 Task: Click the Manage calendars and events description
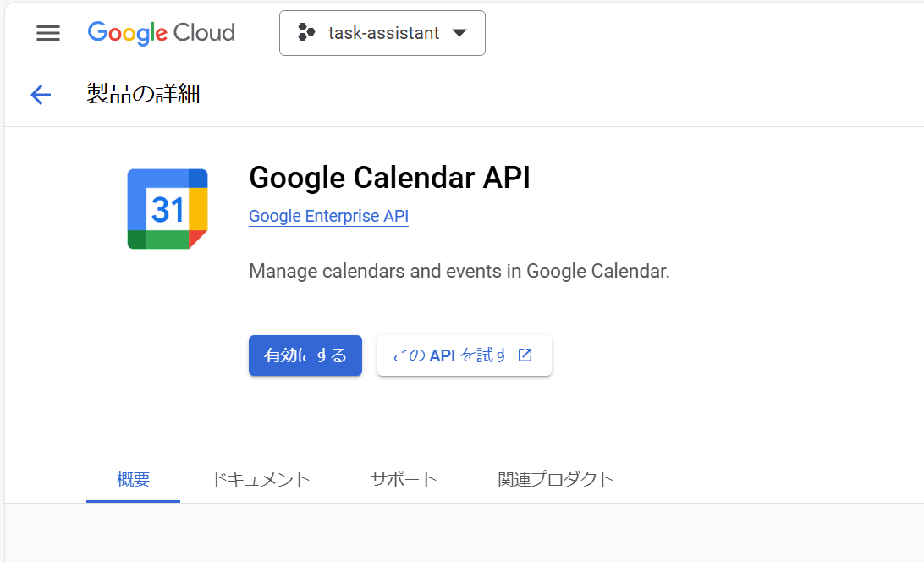click(459, 272)
